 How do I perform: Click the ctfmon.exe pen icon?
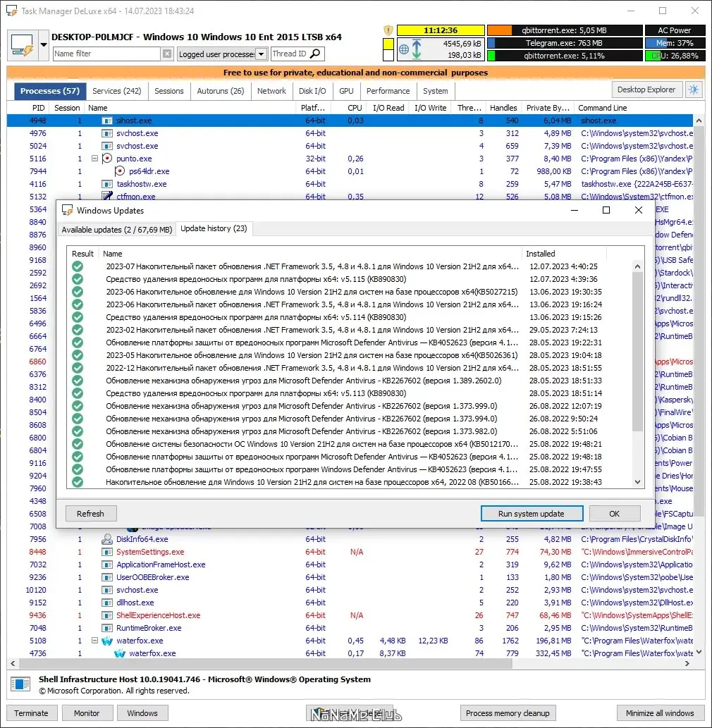107,196
